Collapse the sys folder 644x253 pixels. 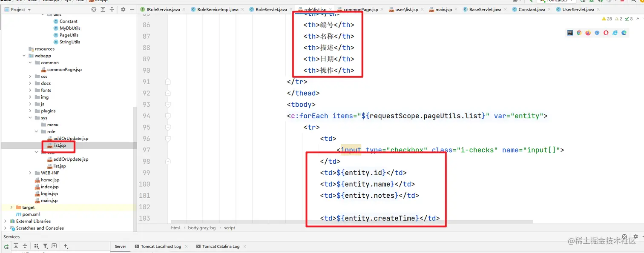pyautogui.click(x=30, y=118)
